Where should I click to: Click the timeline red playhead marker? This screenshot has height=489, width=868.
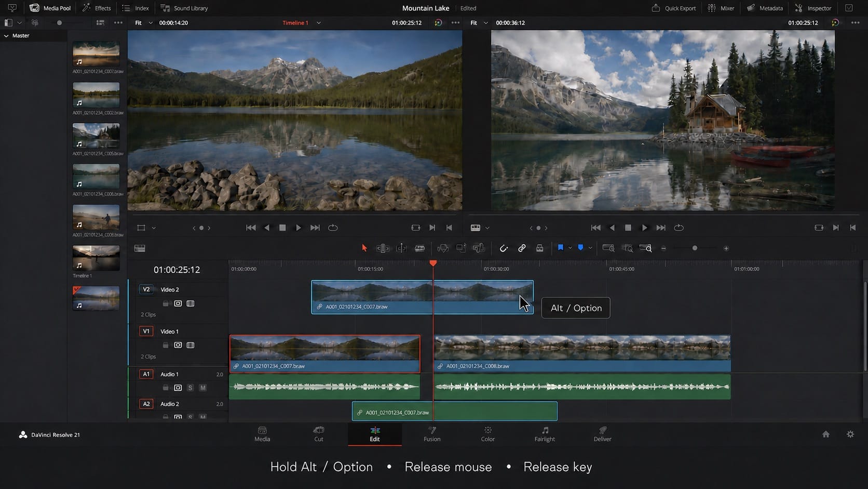pos(433,263)
